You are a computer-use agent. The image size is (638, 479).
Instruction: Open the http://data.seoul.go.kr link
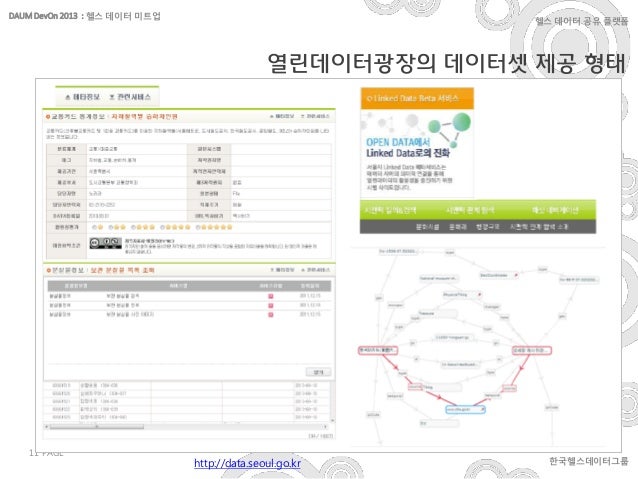pyautogui.click(x=247, y=463)
